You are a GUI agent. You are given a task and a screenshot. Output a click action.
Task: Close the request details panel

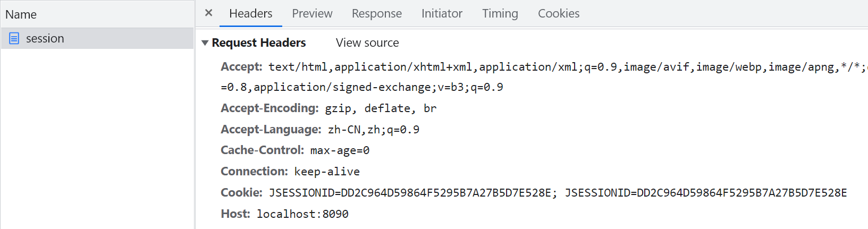pyautogui.click(x=209, y=13)
